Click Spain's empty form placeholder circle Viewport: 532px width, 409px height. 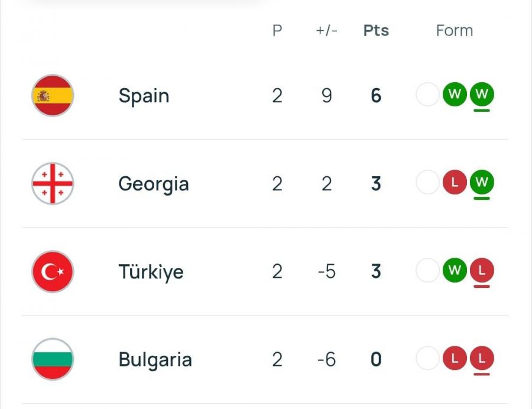point(427,95)
